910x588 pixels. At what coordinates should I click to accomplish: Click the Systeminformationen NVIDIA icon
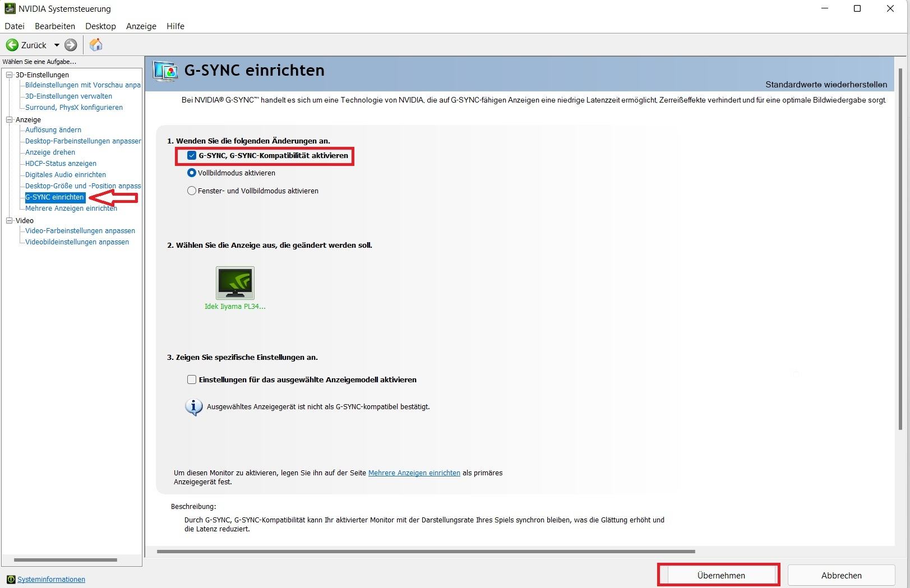11,580
